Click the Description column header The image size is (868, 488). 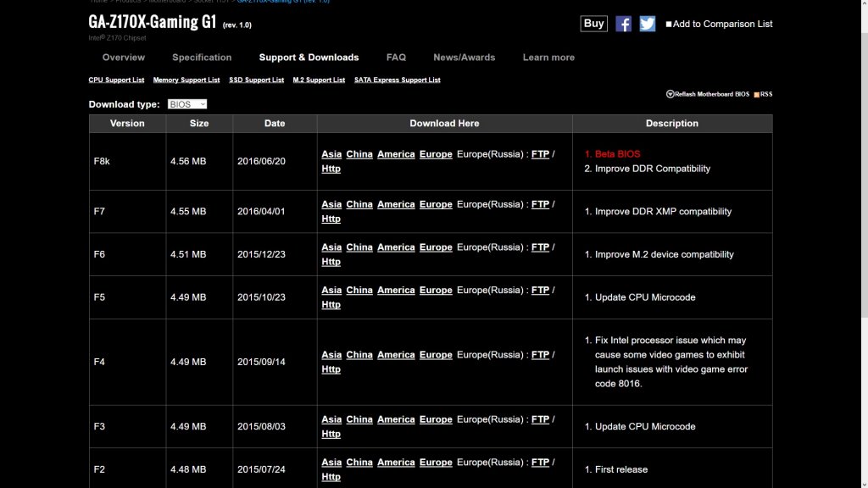(672, 124)
